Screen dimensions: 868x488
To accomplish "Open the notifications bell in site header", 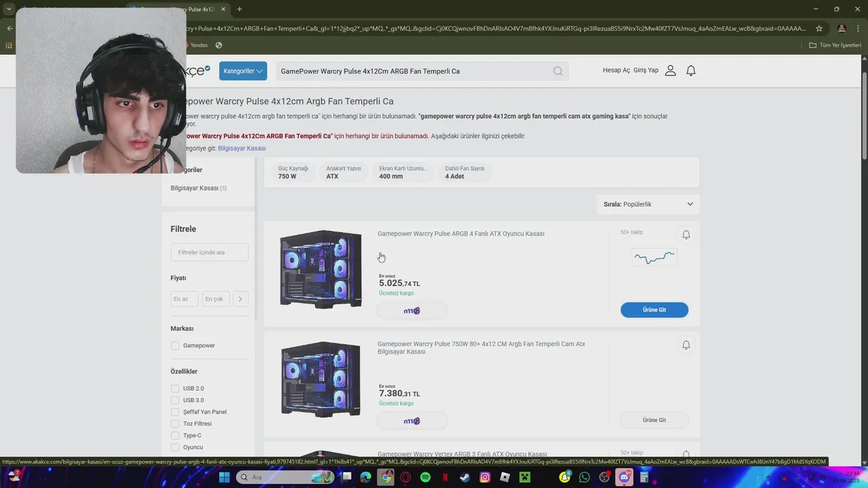I will (x=691, y=70).
